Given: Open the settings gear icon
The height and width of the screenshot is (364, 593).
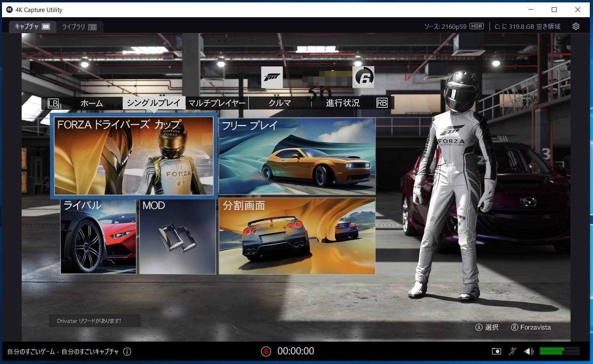Looking at the screenshot, I should click(576, 26).
